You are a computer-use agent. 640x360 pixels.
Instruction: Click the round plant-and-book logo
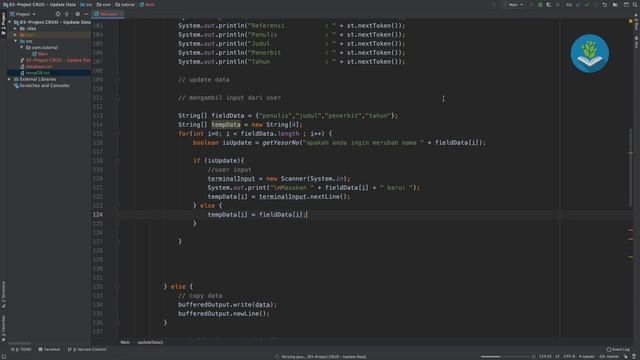pyautogui.click(x=589, y=53)
